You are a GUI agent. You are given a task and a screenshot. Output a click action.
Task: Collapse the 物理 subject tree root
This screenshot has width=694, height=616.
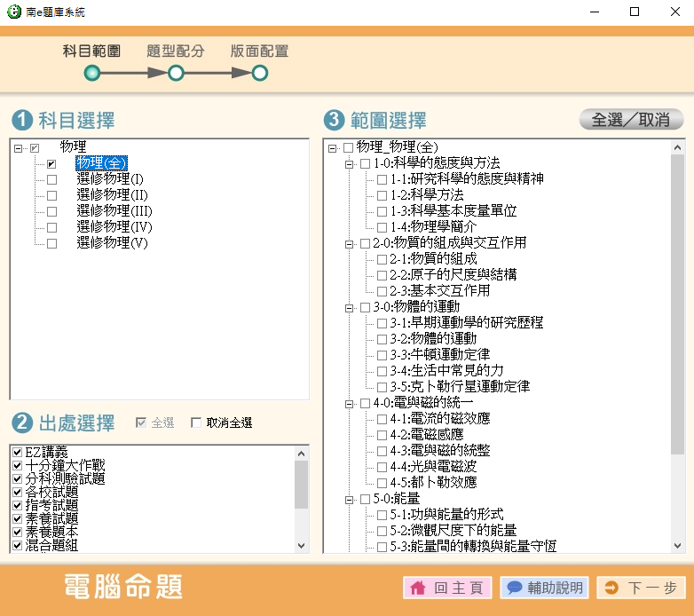[18, 148]
